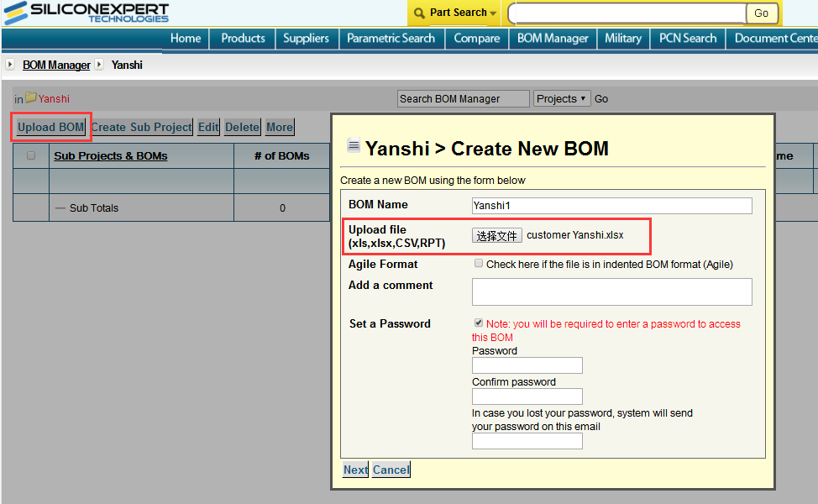Viewport: 818px width, 504px height.
Task: Click the document icon beside Create New BOM title
Action: pyautogui.click(x=354, y=145)
